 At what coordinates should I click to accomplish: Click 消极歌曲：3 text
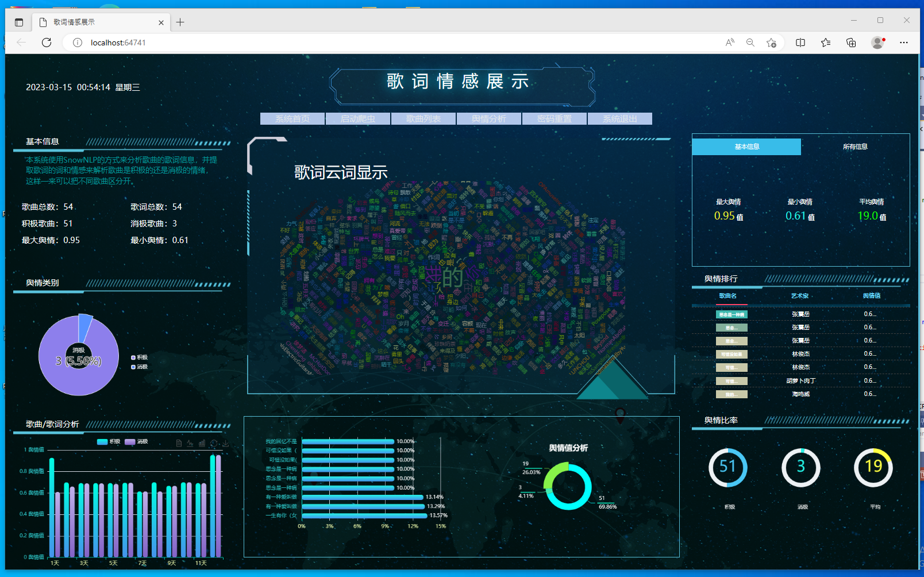[154, 224]
